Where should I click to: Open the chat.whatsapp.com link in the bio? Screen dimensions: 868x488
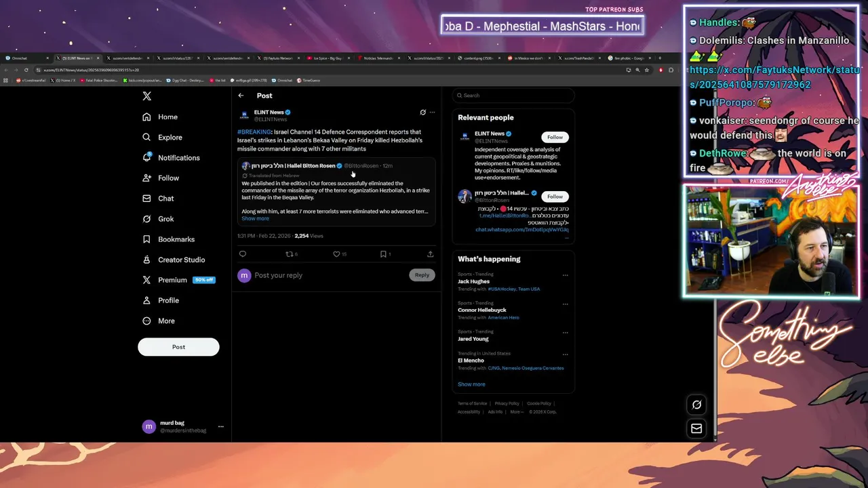(x=521, y=230)
